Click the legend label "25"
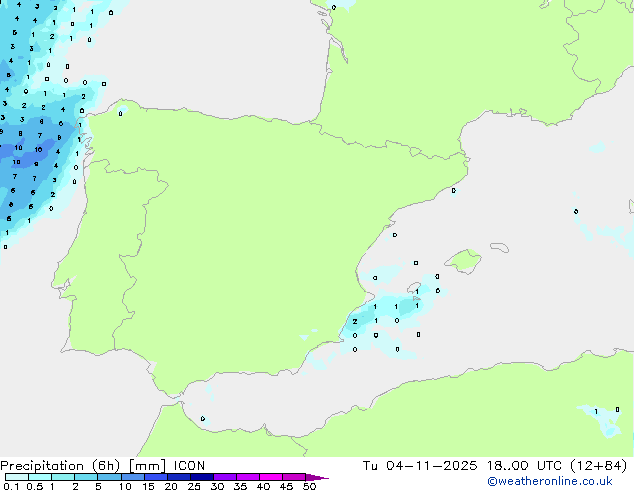The width and height of the screenshot is (634, 490). coord(194,486)
